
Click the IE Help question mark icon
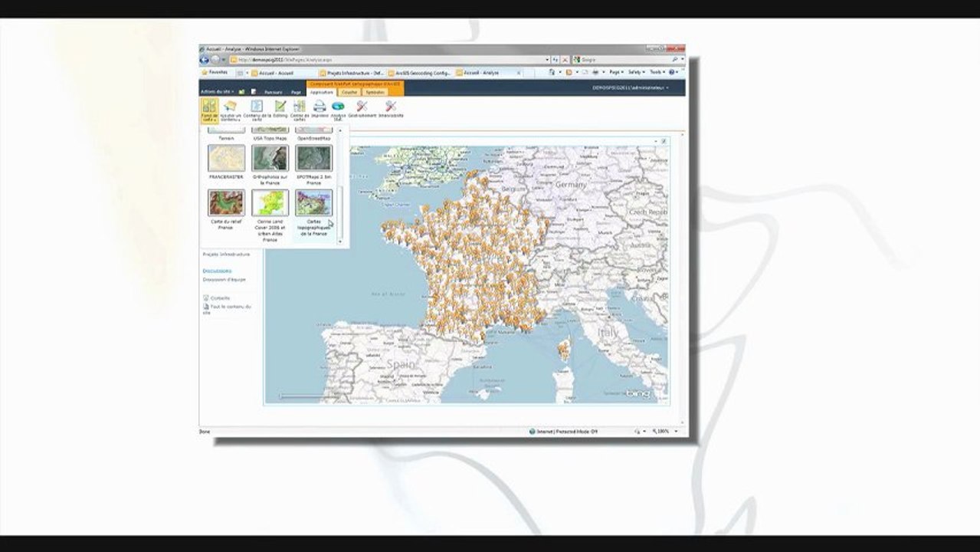[672, 72]
